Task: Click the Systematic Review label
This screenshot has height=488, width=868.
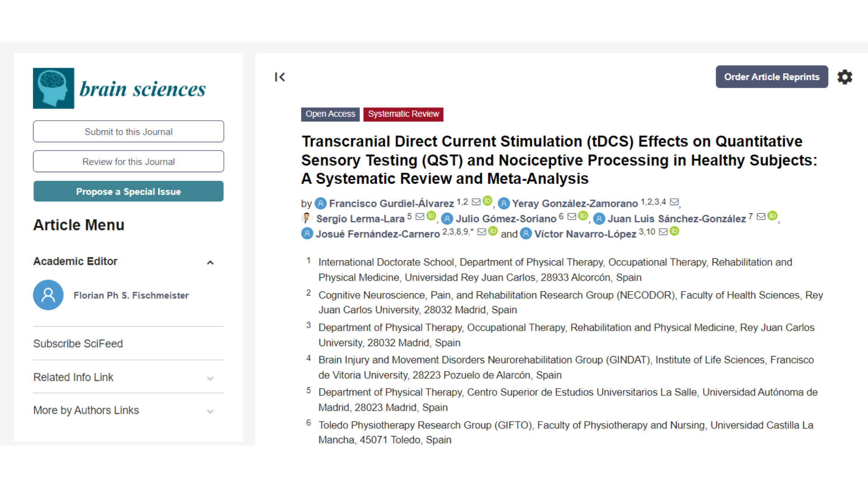Action: (403, 114)
